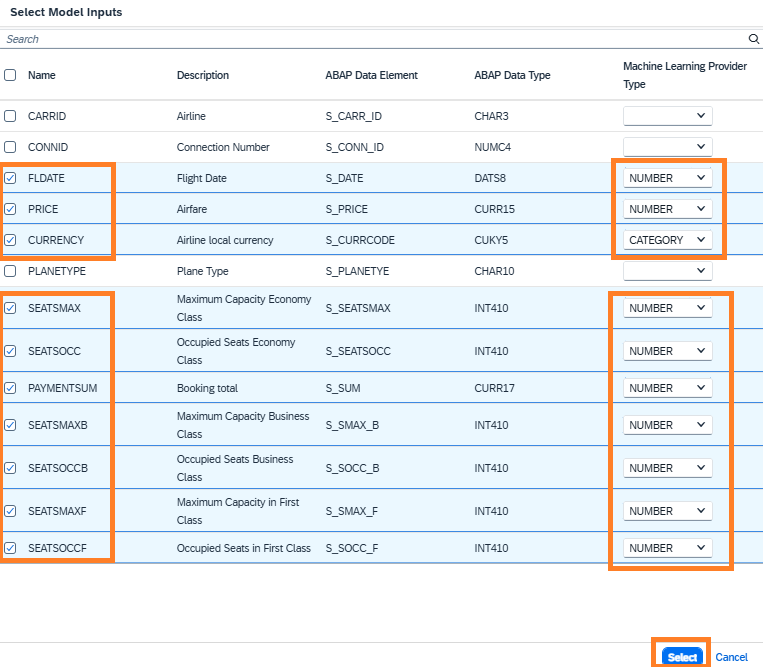The image size is (763, 667).
Task: Click the Description column header
Action: click(203, 75)
